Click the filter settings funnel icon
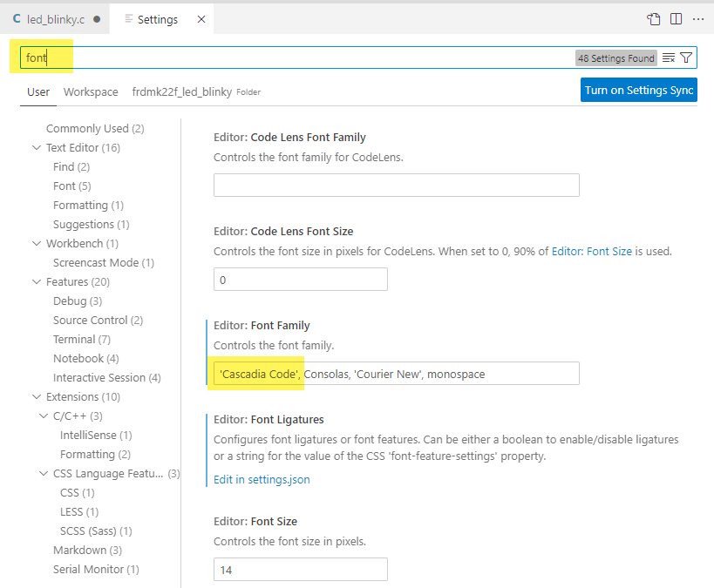 click(686, 58)
